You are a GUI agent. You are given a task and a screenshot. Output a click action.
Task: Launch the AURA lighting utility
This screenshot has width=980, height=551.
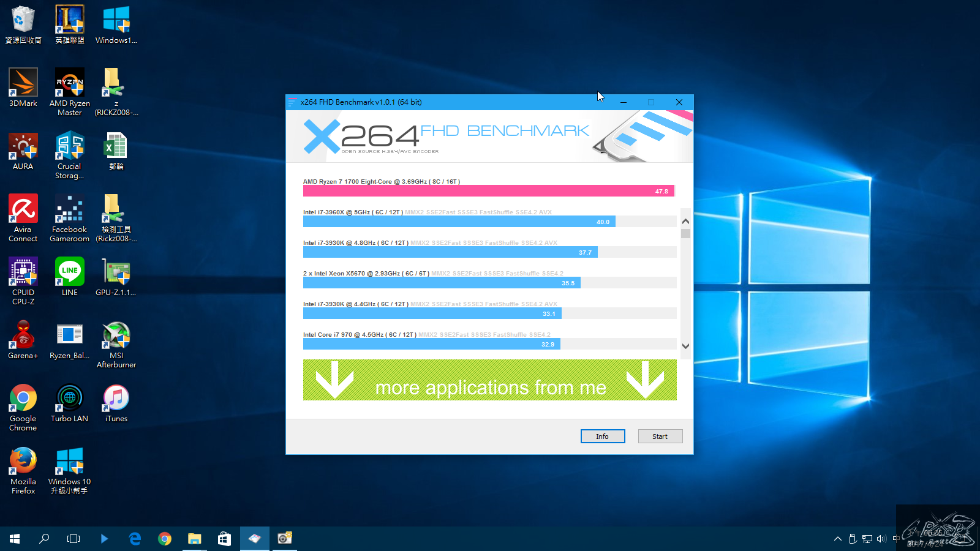(23, 151)
